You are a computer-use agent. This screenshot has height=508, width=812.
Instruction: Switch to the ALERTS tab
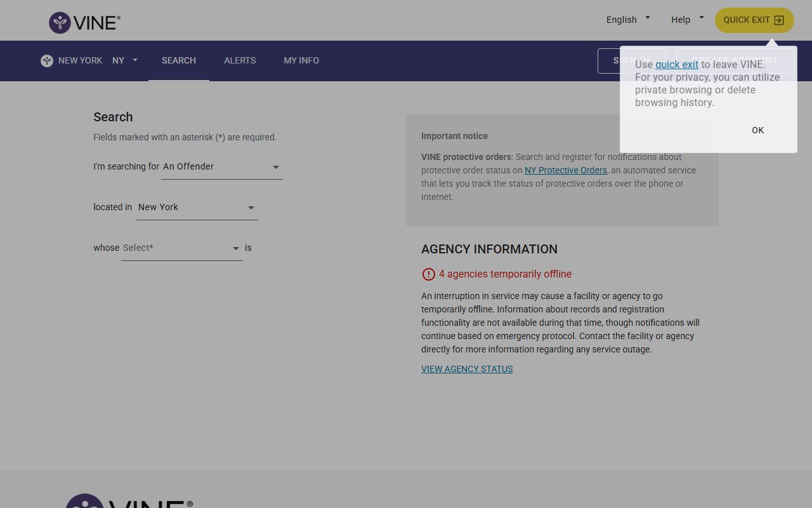pyautogui.click(x=240, y=61)
